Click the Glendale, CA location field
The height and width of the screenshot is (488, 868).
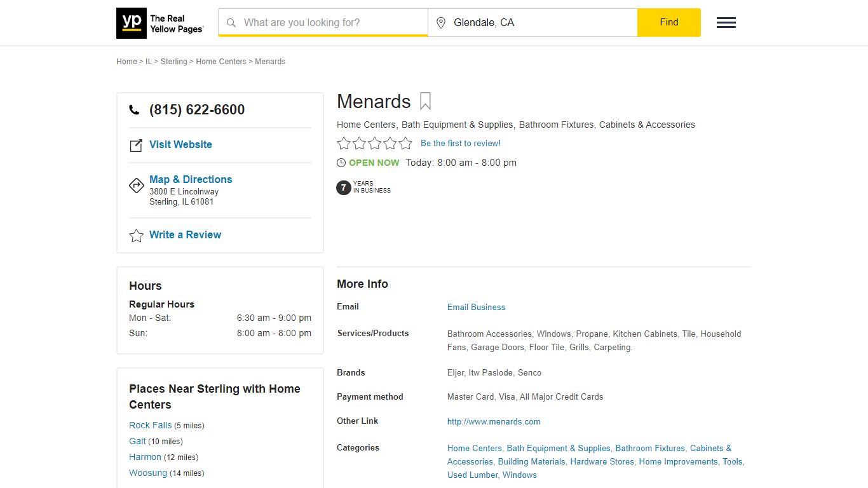click(532, 22)
